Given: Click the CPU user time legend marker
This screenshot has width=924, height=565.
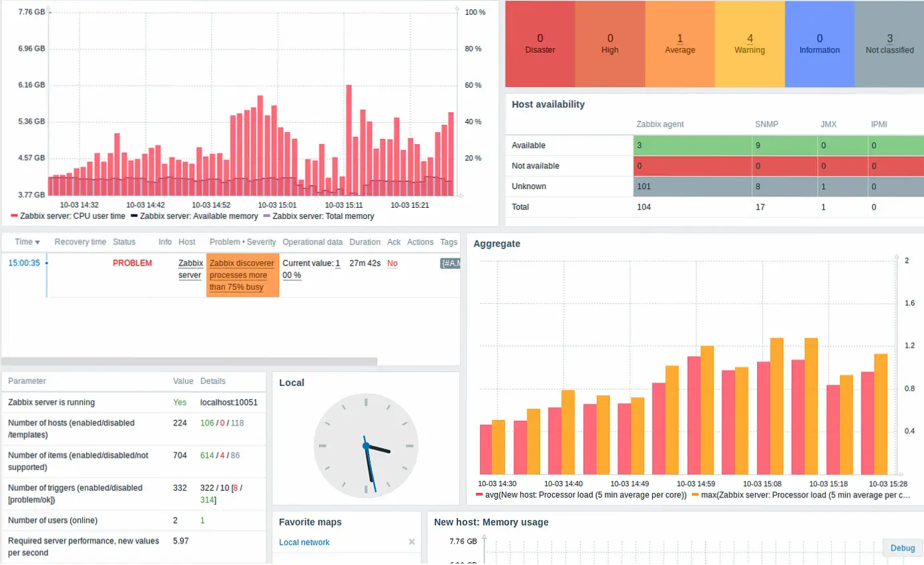Looking at the screenshot, I should point(15,216).
